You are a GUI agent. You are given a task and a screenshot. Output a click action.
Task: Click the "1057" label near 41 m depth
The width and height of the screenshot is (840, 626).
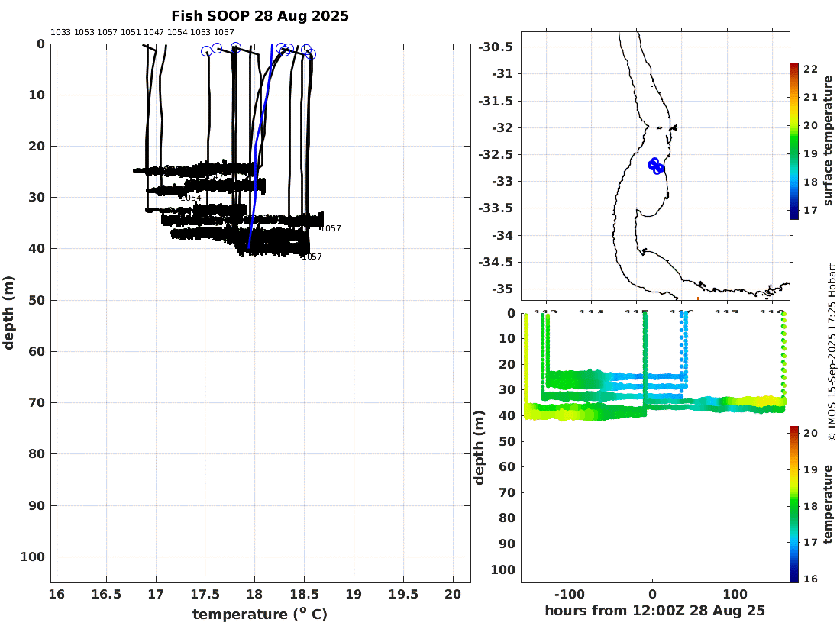tap(312, 257)
